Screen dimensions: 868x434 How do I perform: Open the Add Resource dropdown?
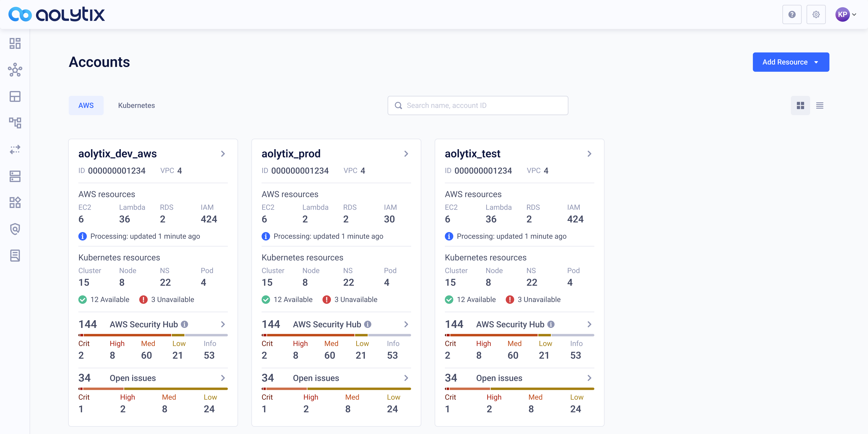pyautogui.click(x=791, y=62)
